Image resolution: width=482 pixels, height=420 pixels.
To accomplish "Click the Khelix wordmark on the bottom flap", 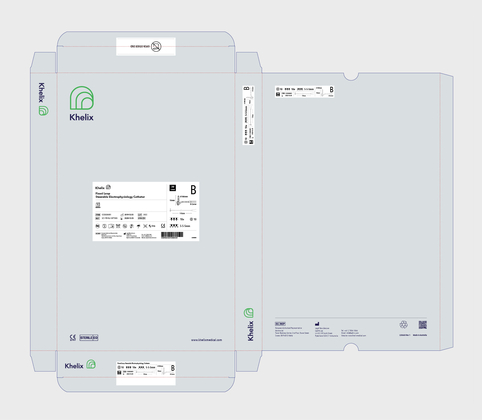I will (74, 366).
